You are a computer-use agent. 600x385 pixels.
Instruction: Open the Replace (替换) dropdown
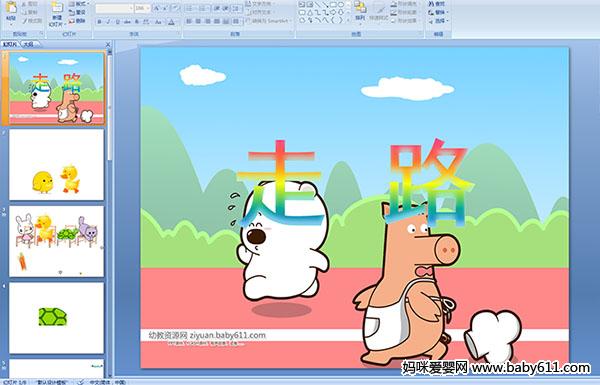point(439,12)
